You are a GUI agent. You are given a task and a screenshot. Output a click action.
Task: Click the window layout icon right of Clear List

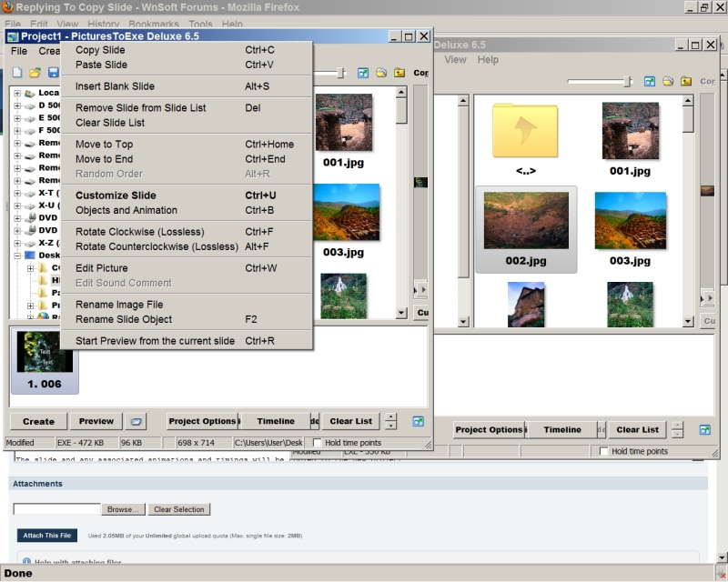(x=418, y=421)
